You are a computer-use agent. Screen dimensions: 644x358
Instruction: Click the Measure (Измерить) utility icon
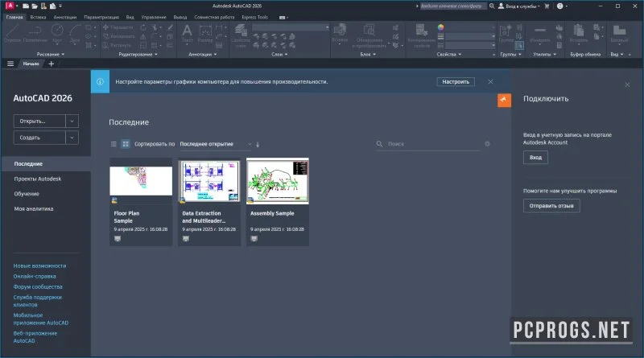tap(539, 33)
